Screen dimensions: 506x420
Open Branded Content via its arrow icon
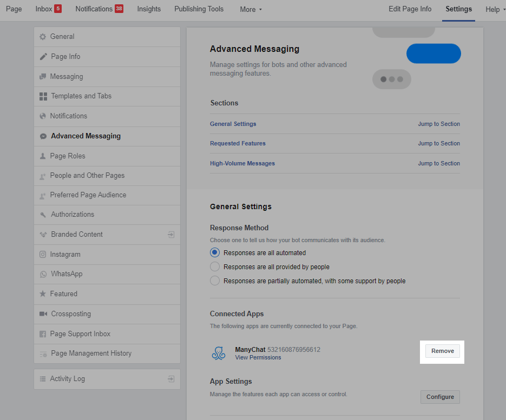pos(171,235)
